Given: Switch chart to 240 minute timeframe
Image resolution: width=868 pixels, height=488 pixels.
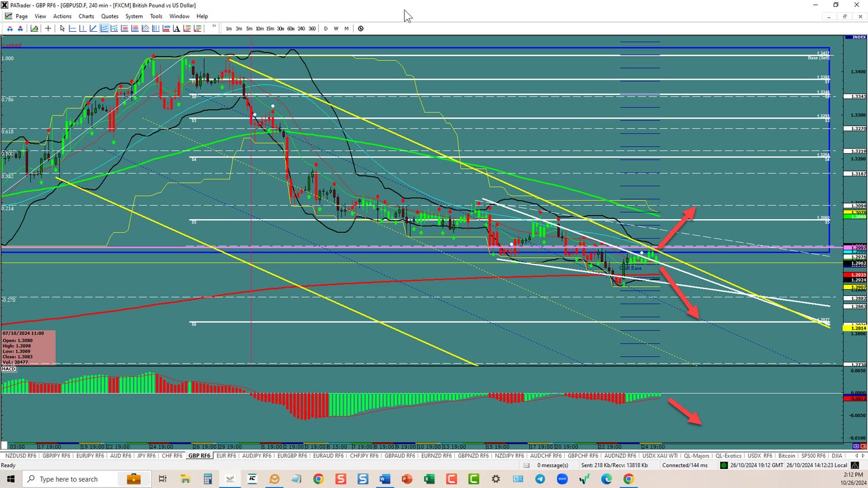Looking at the screenshot, I should [x=301, y=28].
